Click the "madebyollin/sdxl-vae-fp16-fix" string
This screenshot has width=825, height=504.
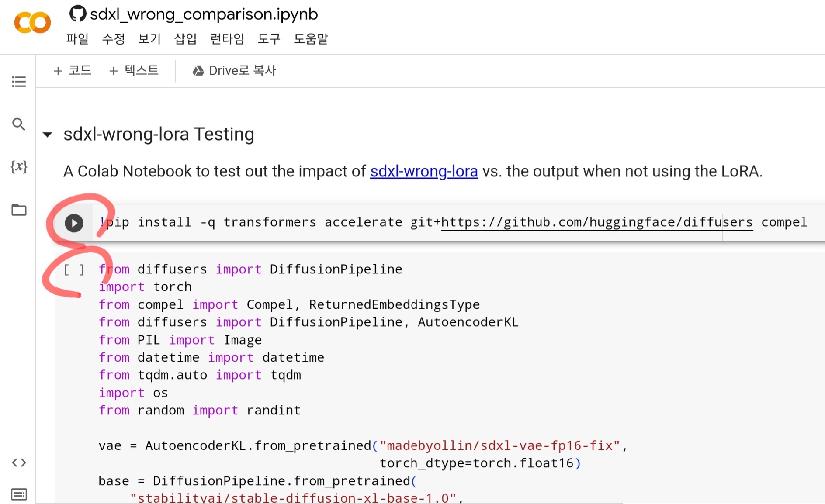[500, 445]
